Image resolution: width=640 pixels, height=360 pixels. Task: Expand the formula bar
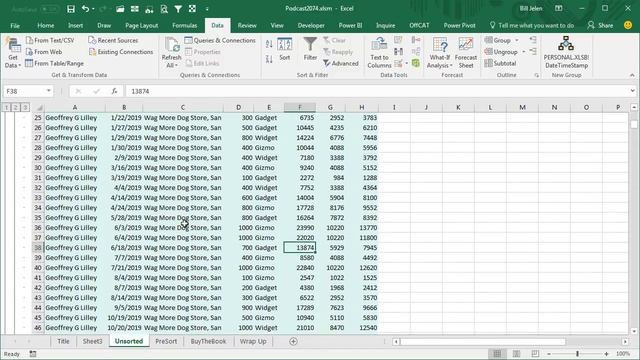633,91
